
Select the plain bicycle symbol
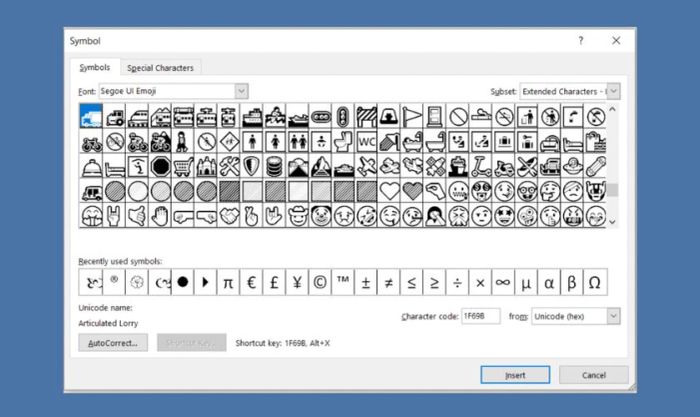(x=91, y=141)
